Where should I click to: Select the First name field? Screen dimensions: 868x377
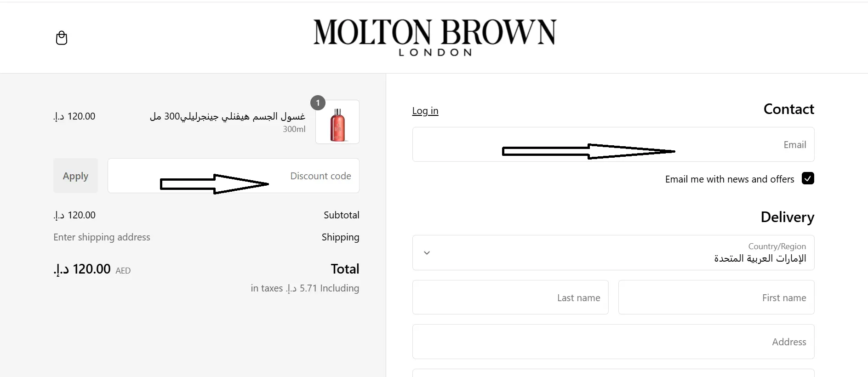[x=716, y=297]
